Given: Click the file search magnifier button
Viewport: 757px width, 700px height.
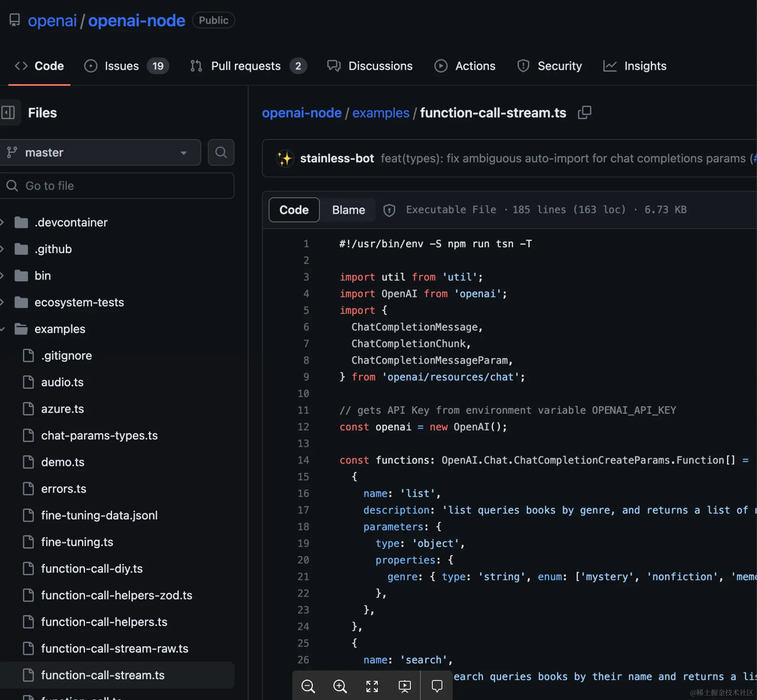Looking at the screenshot, I should point(221,152).
